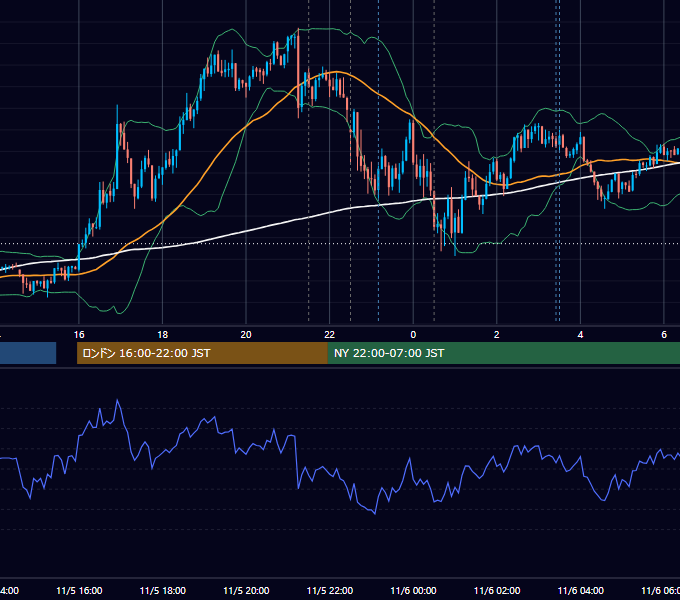Click the 11/6 00:00 date label
This screenshot has height=600, width=680.
coord(413,590)
